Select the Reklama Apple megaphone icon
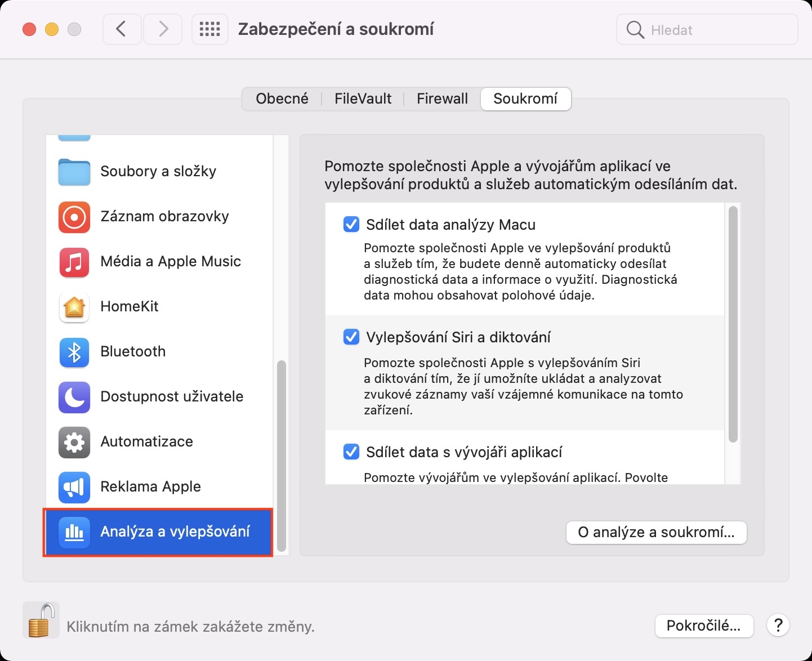 point(74,487)
